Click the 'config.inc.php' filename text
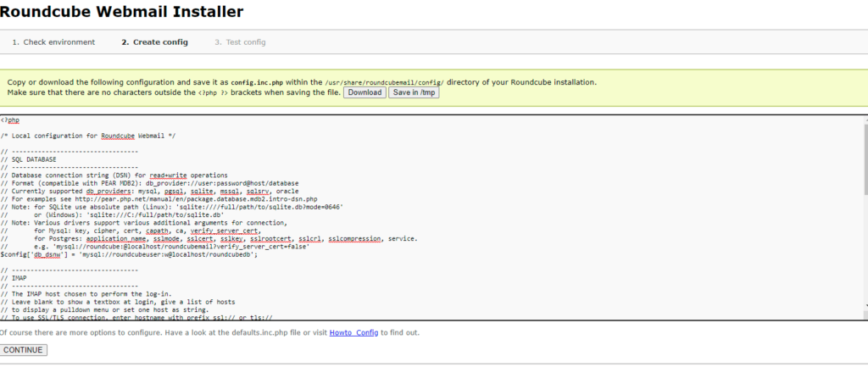868x373 pixels. pos(257,82)
